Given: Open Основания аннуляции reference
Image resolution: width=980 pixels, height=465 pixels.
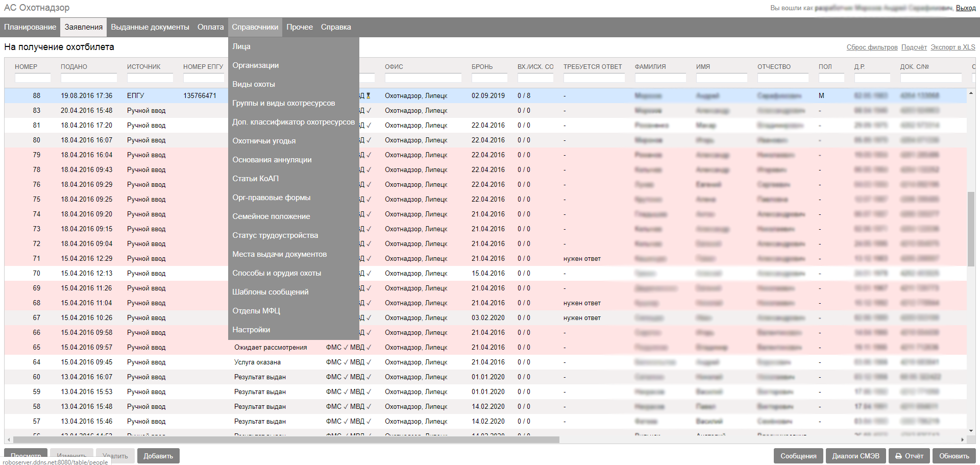Looking at the screenshot, I should point(293,160).
